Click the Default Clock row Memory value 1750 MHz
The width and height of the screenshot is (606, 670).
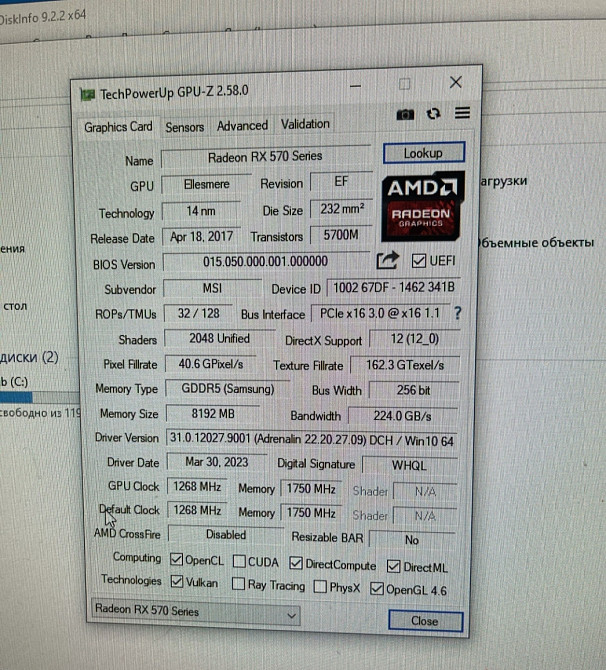(311, 512)
